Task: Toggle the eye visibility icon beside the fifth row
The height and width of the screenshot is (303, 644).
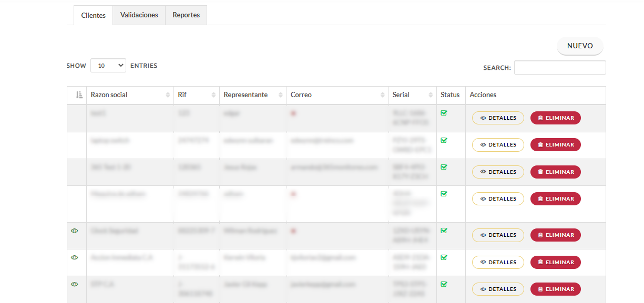Action: pos(74,231)
